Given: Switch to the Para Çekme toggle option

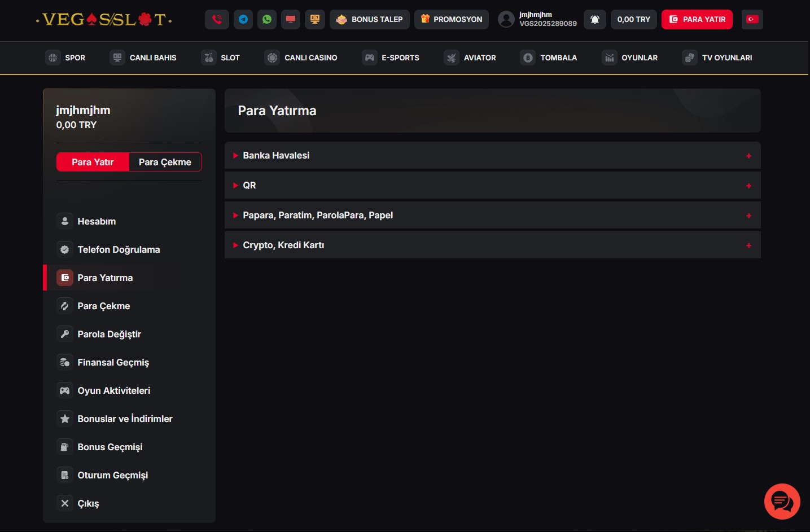Looking at the screenshot, I should point(165,162).
